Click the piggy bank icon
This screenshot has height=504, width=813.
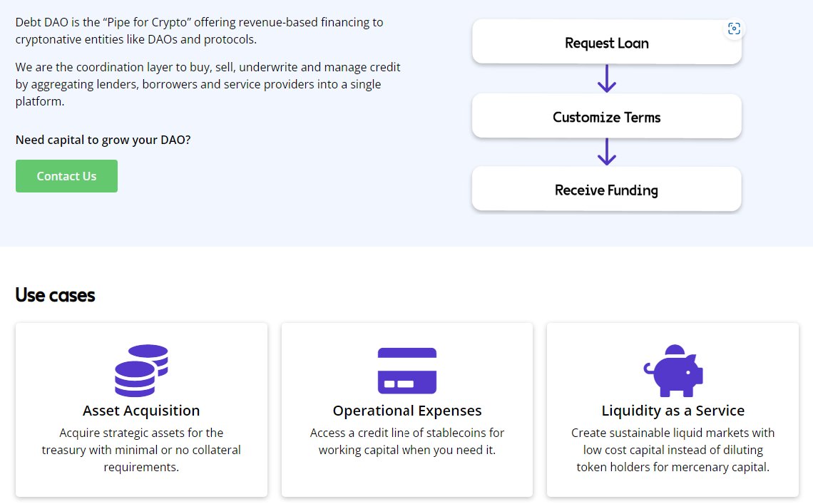[673, 371]
